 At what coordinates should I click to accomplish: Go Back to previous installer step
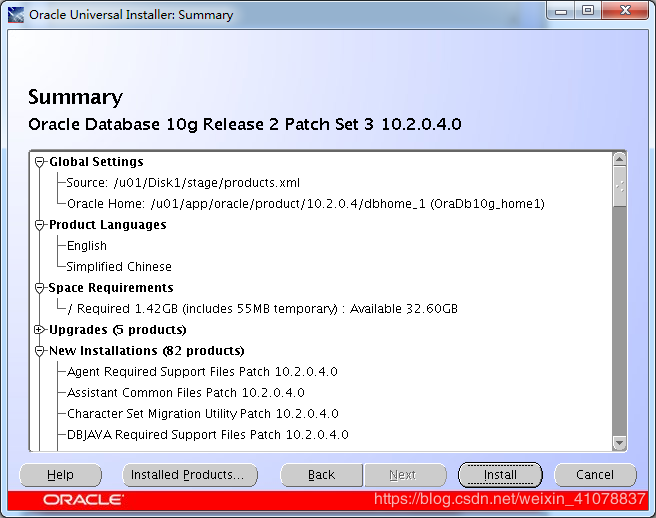pos(321,475)
